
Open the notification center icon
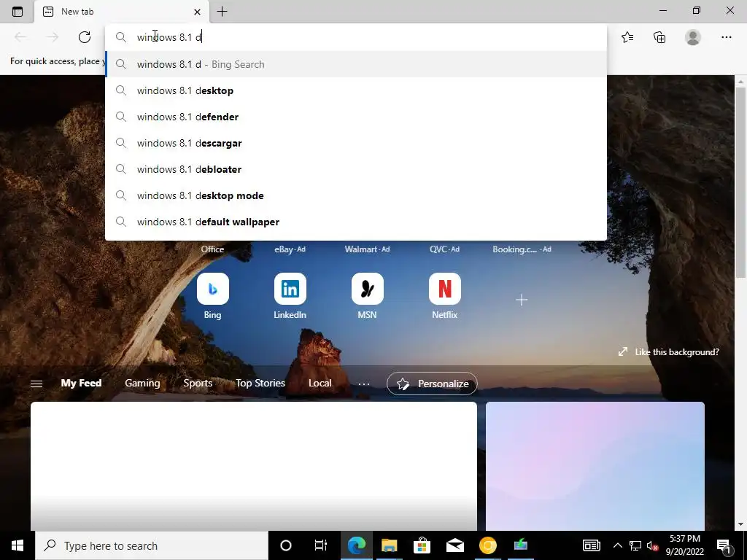point(724,545)
